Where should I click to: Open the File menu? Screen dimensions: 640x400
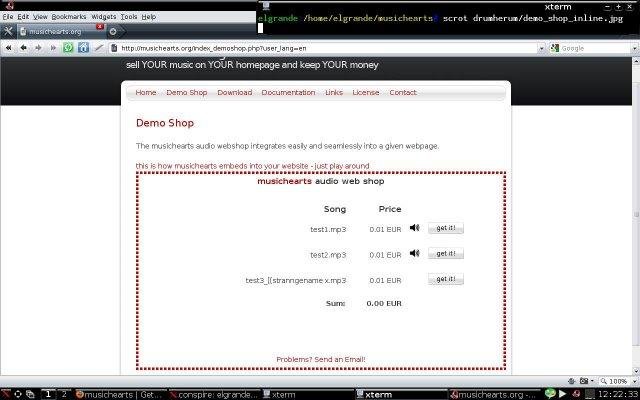click(x=8, y=17)
